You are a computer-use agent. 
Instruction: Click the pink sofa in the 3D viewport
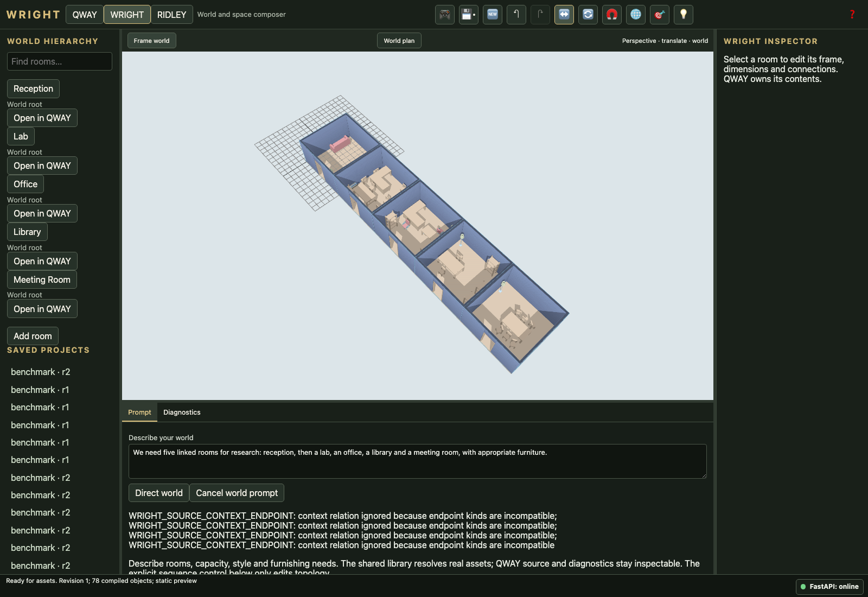(x=341, y=144)
